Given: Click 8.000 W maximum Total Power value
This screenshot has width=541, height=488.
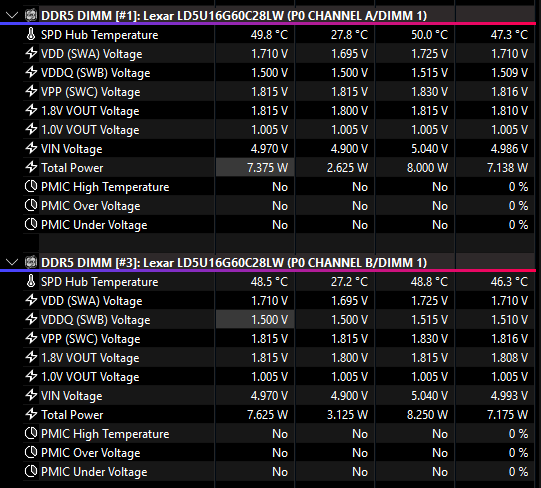Looking at the screenshot, I should (x=427, y=168).
